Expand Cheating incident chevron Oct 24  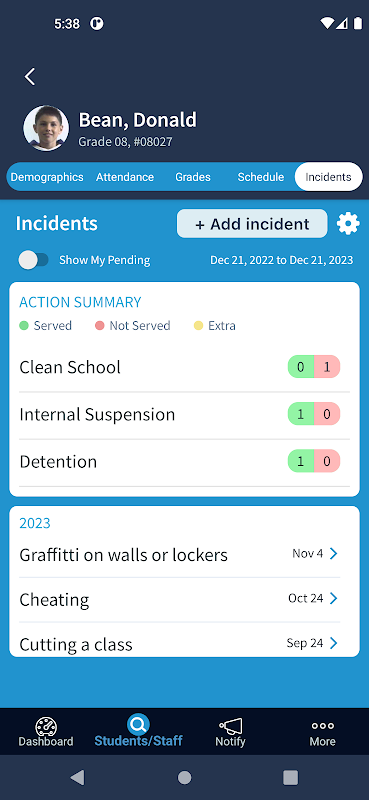(x=333, y=598)
